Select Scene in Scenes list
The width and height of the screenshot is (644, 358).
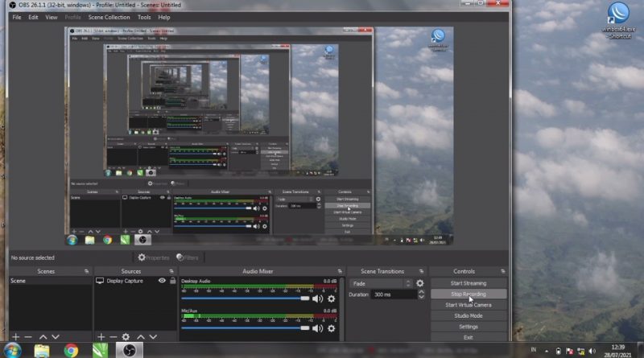coord(51,281)
